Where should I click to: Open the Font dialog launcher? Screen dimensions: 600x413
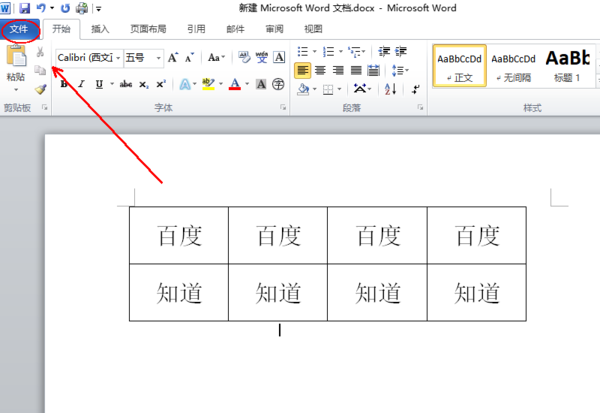tap(283, 108)
